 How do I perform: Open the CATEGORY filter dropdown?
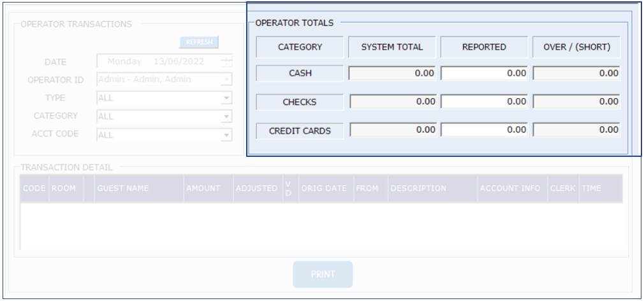pyautogui.click(x=226, y=116)
